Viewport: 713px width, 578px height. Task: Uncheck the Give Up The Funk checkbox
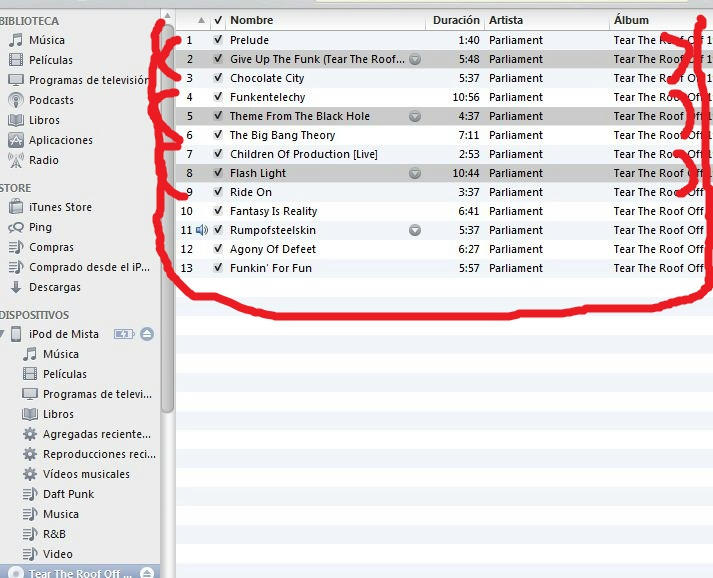pyautogui.click(x=218, y=59)
